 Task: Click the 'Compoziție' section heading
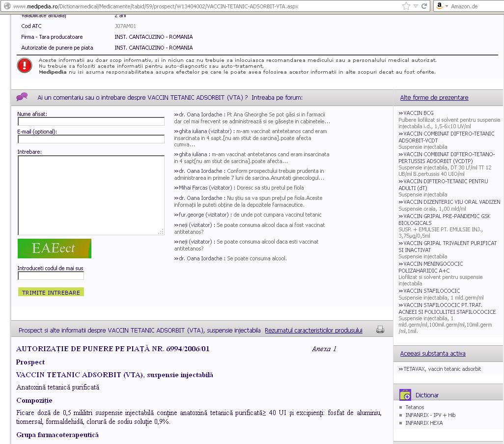[x=34, y=400]
